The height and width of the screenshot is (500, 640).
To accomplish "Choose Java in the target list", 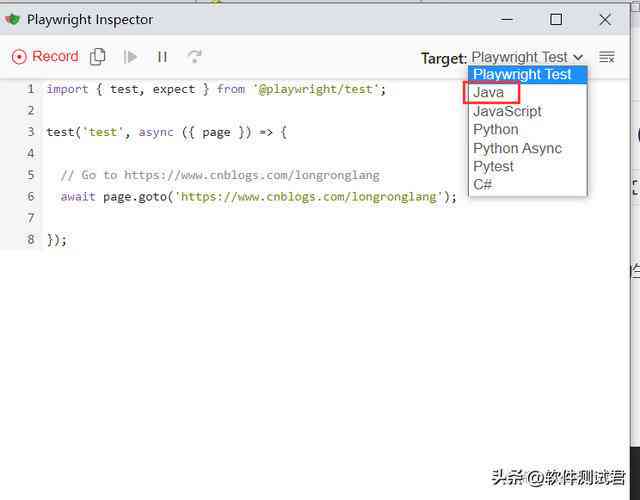I will point(528,92).
